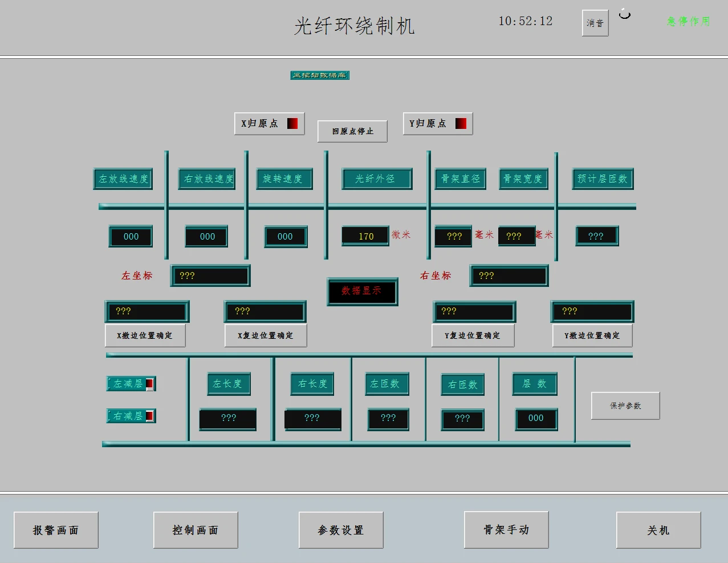Click the 右坐标 value field
Image resolution: width=728 pixels, height=563 pixels.
[509, 276]
